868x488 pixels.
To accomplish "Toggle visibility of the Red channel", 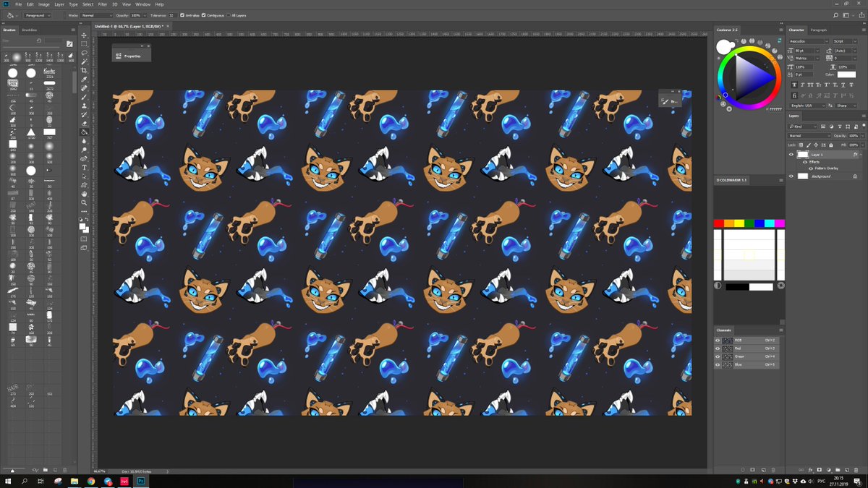I will (718, 348).
